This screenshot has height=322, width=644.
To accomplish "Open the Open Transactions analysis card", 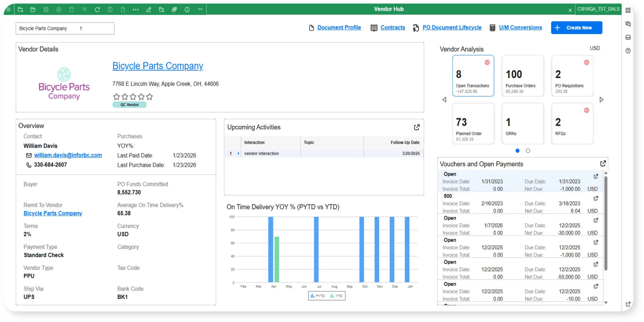I will coord(473,76).
